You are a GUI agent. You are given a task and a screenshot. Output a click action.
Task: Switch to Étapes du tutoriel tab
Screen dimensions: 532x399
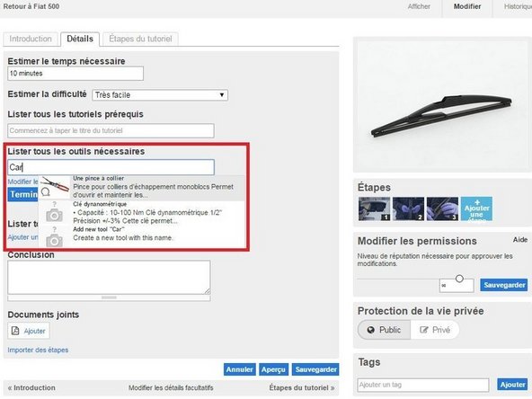[x=140, y=39]
